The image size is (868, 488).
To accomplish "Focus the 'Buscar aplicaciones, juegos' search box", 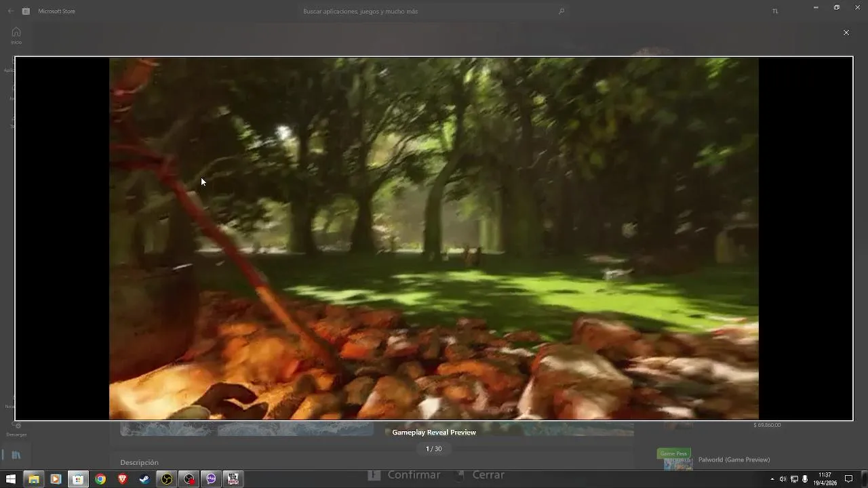I will coord(434,11).
